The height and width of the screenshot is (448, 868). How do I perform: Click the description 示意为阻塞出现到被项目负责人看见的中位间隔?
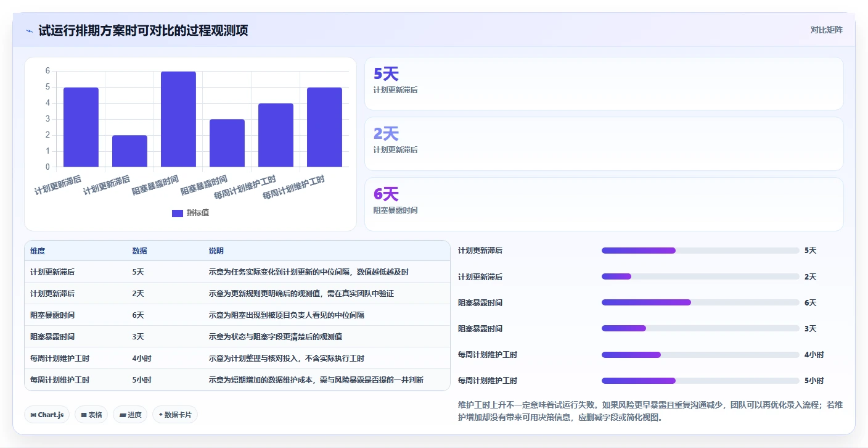click(287, 315)
